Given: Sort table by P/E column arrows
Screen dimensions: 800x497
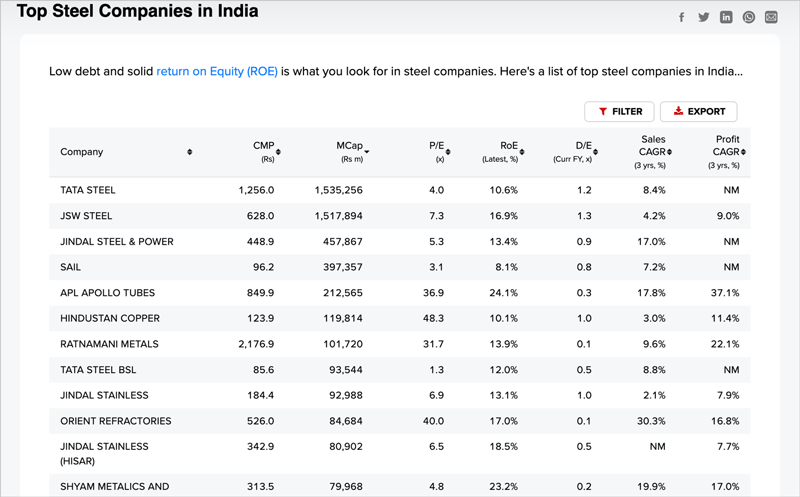Looking at the screenshot, I should (x=448, y=152).
